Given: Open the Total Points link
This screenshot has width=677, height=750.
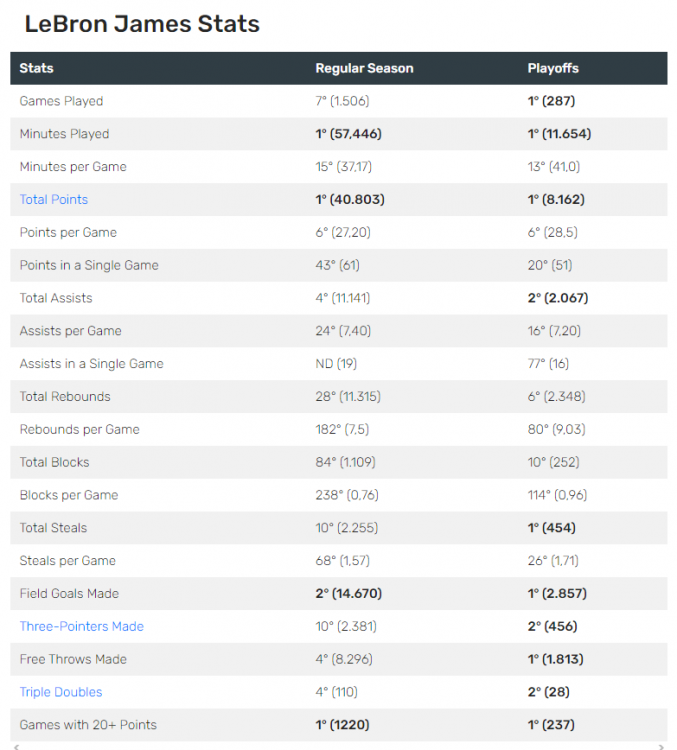Looking at the screenshot, I should (x=54, y=200).
